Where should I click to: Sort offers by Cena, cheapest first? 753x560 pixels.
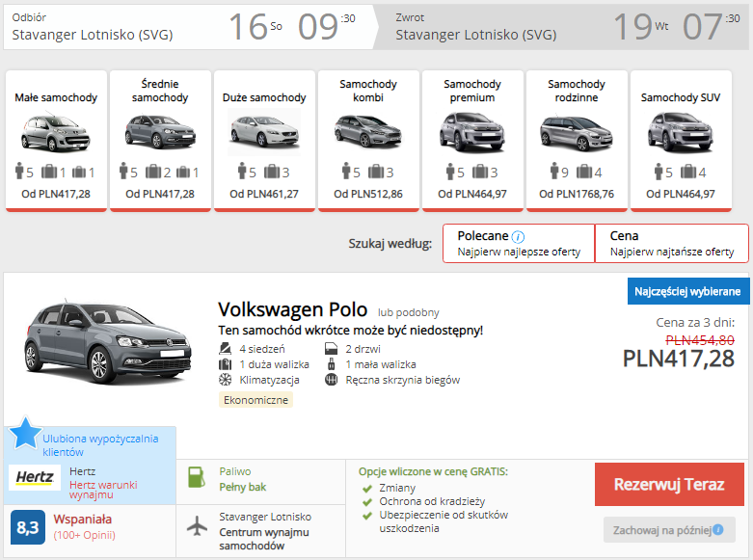click(x=671, y=243)
